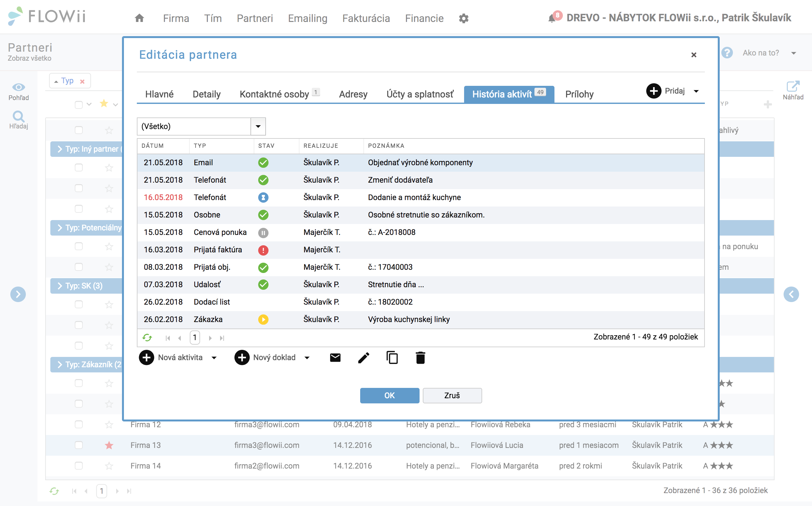Open Ako na to dropdown arrow
The image size is (812, 506).
pyautogui.click(x=794, y=53)
